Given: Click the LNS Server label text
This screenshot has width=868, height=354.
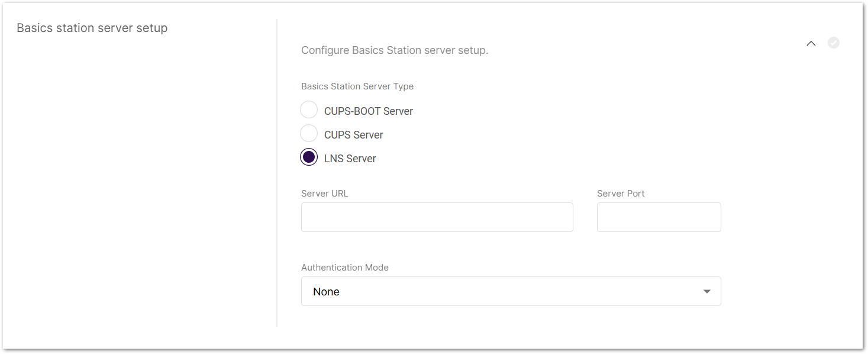Looking at the screenshot, I should 350,157.
